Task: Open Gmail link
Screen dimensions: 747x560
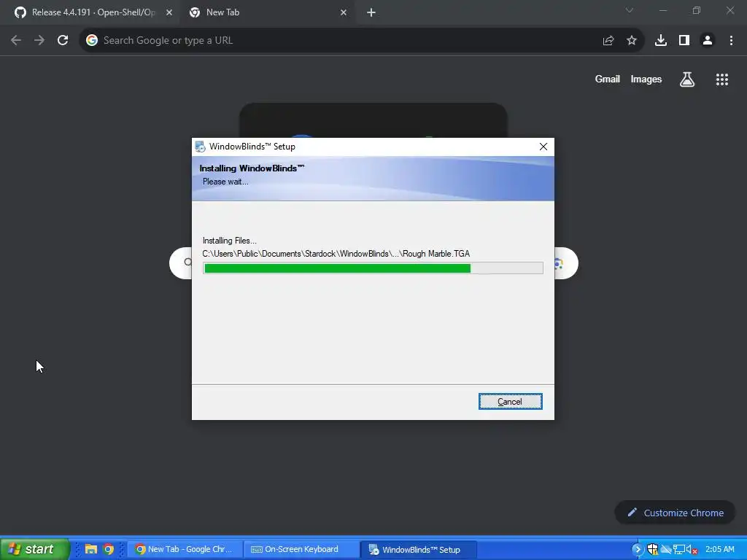Action: (608, 79)
